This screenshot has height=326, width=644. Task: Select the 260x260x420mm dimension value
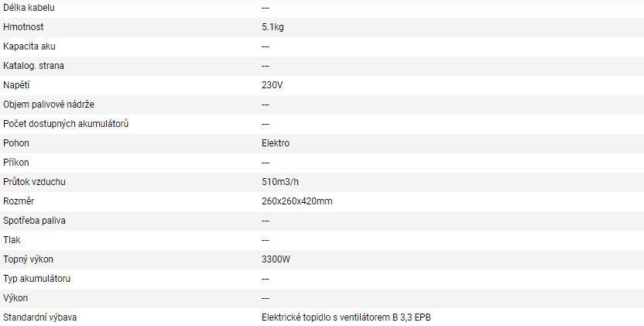(297, 201)
